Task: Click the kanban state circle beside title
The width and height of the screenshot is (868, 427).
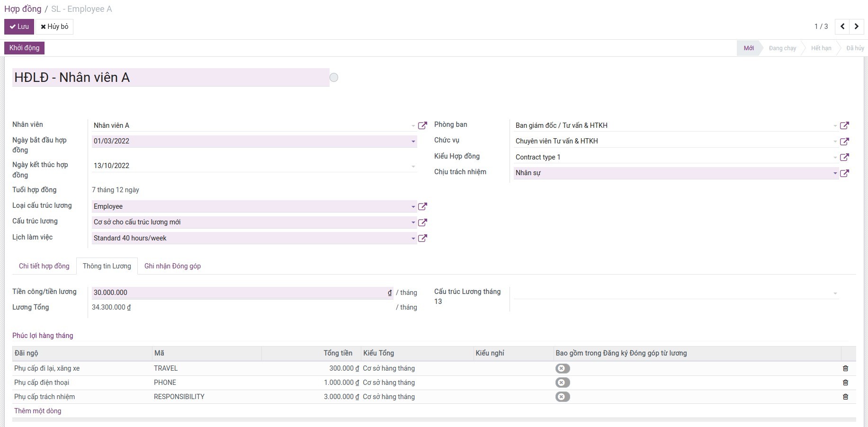Action: [x=334, y=78]
